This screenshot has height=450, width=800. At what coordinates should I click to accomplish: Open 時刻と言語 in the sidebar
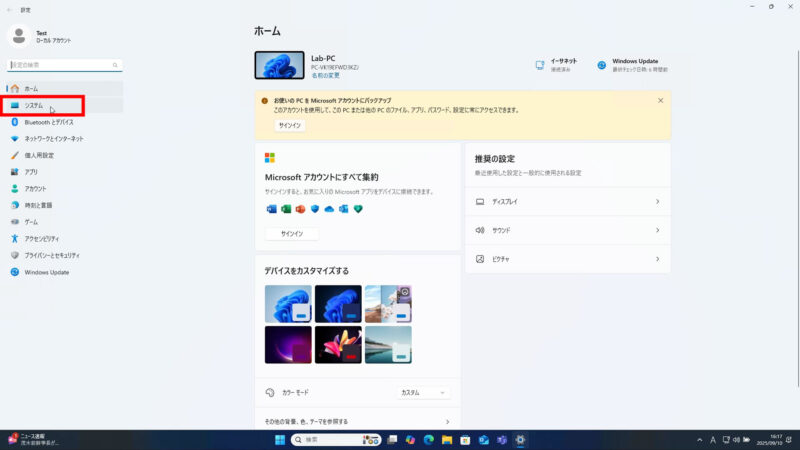[38, 205]
